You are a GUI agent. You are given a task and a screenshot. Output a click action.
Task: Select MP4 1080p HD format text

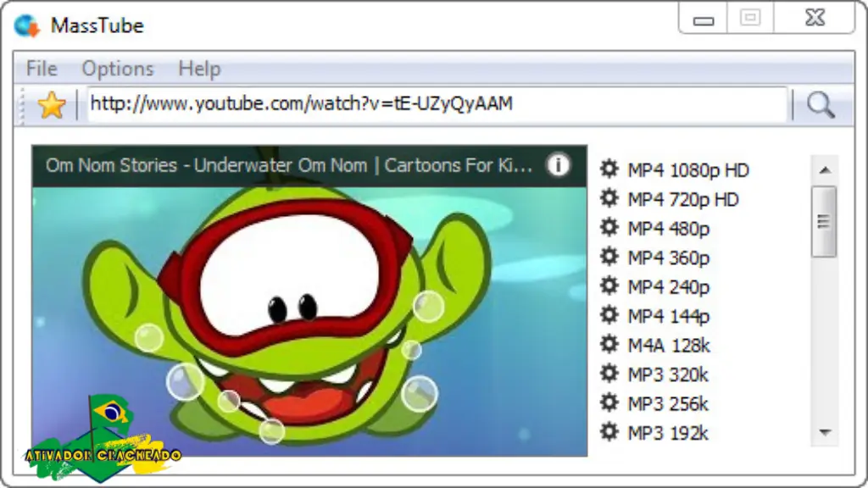tap(688, 170)
